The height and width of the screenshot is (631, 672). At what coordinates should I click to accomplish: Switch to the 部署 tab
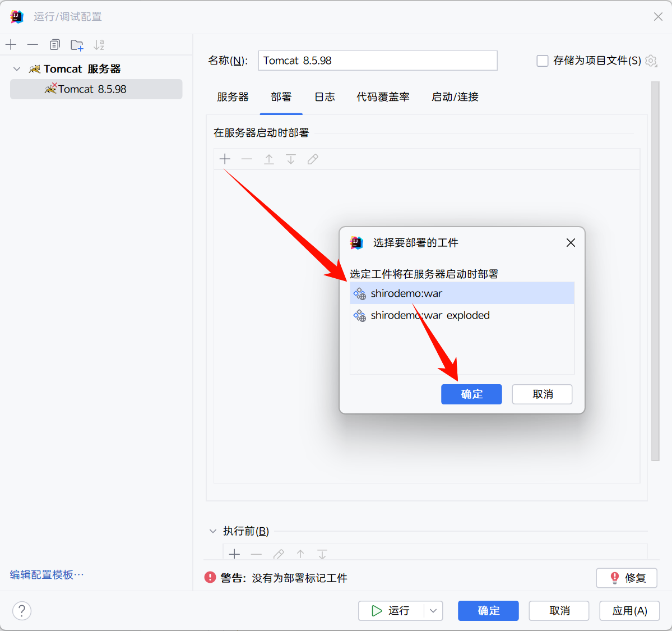(281, 97)
